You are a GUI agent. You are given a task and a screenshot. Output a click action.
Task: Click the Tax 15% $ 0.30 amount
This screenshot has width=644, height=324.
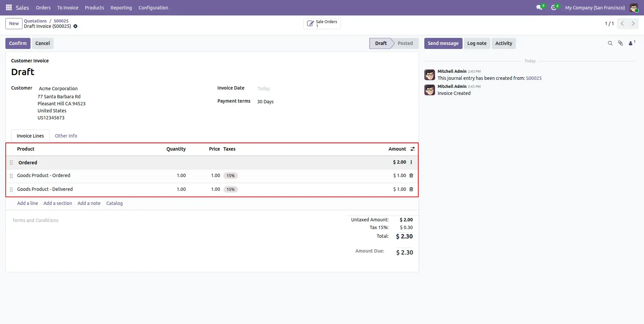pos(406,227)
